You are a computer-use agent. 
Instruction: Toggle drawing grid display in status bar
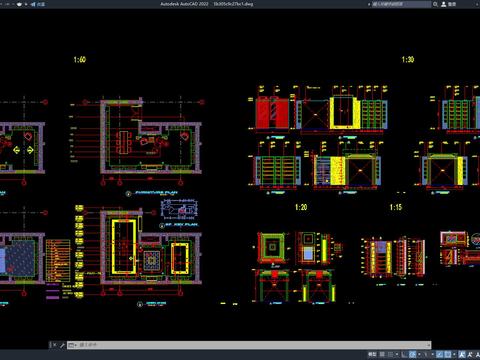[382, 354]
